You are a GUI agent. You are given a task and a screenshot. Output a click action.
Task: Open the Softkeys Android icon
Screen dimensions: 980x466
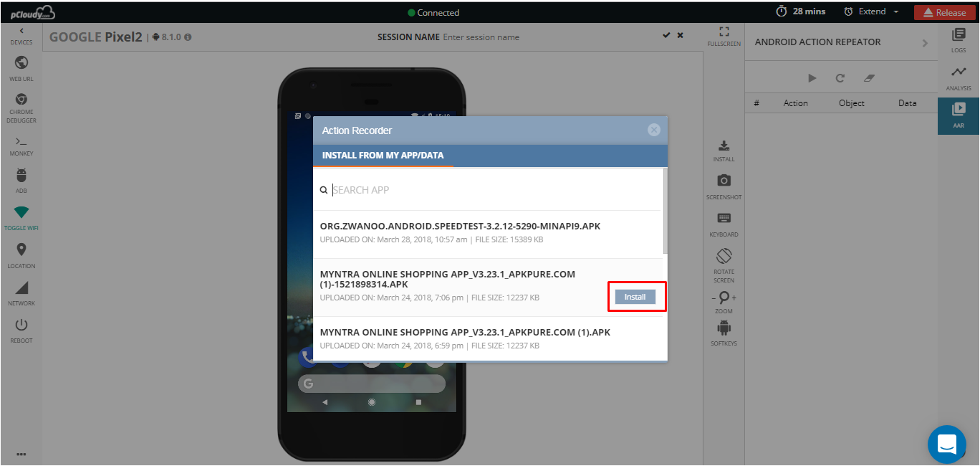[724, 328]
